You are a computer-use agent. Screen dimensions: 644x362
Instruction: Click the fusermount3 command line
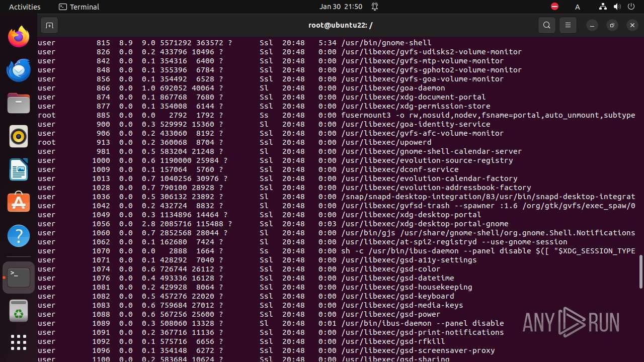[488, 115]
